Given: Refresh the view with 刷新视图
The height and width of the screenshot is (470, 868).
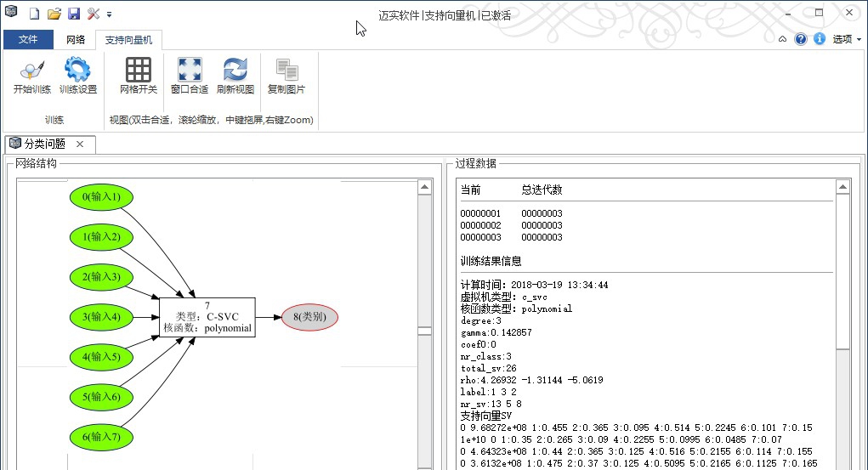Looking at the screenshot, I should (235, 76).
